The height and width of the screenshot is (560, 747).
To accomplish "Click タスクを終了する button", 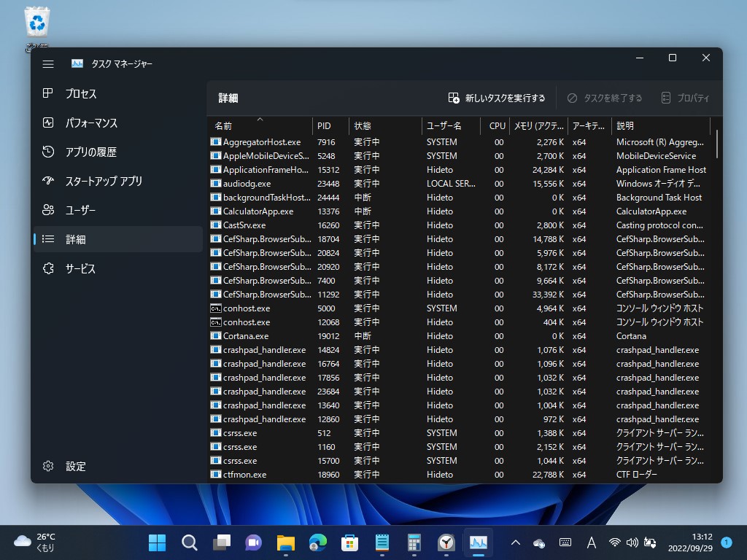I will (x=605, y=98).
